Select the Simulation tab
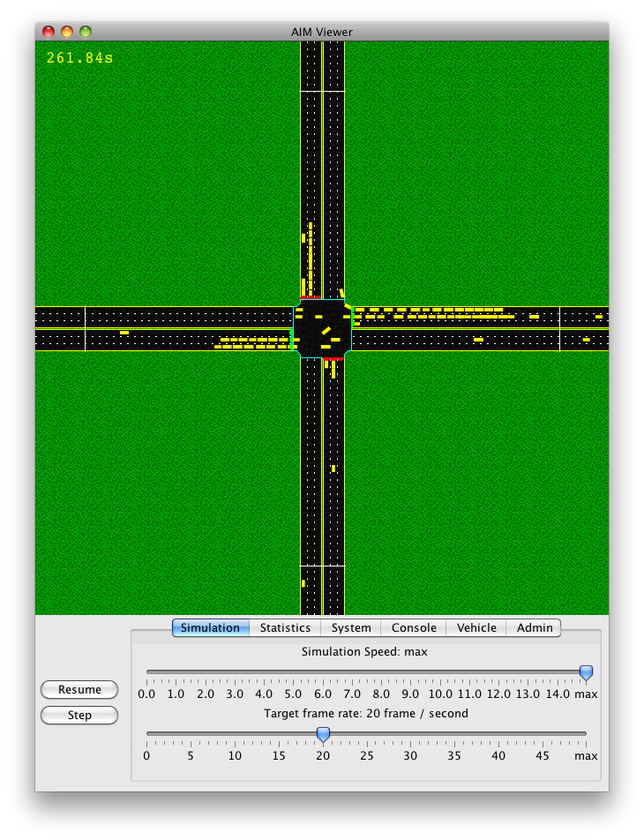The image size is (644, 840). 210,628
